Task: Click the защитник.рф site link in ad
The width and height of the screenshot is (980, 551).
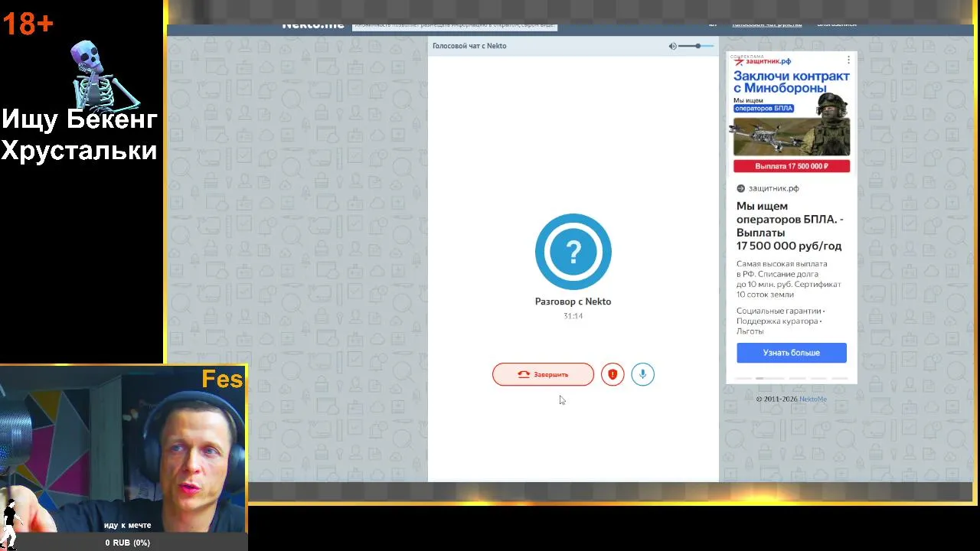Action: [x=773, y=188]
